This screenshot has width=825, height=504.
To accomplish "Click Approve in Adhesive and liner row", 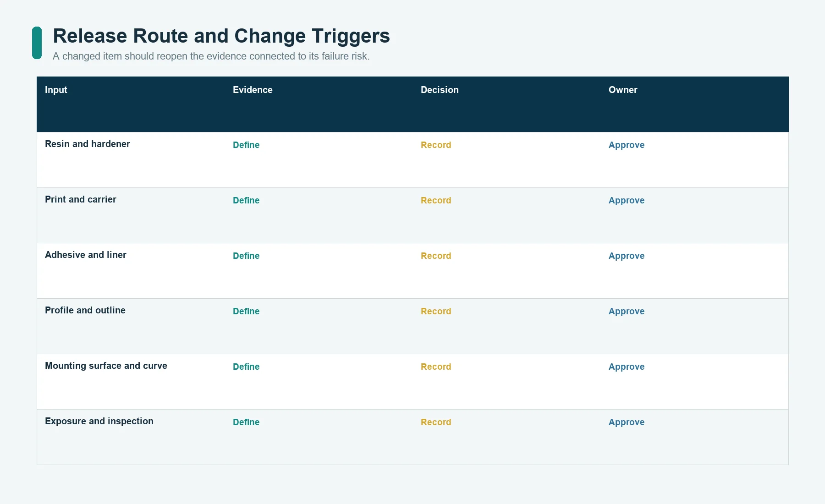I will [x=627, y=256].
